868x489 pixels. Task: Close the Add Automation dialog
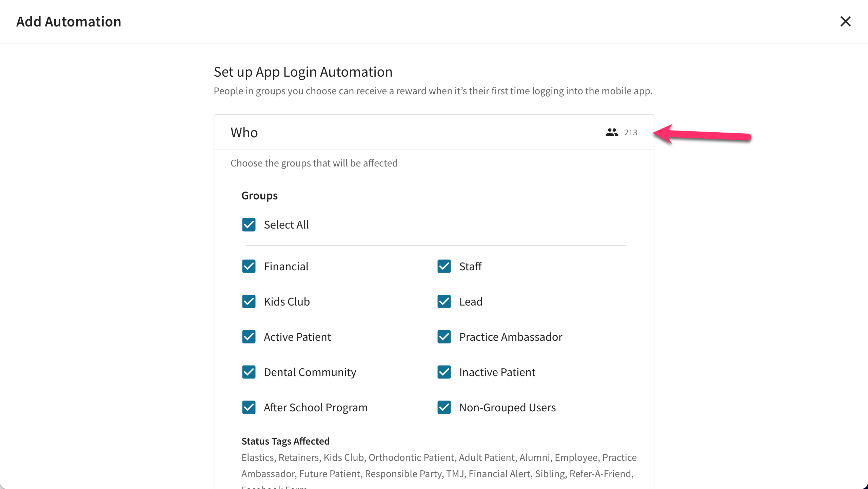coord(845,21)
